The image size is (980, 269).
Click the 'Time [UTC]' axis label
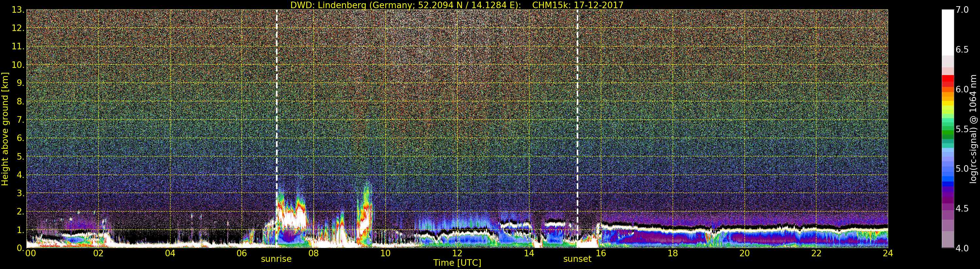tap(457, 263)
